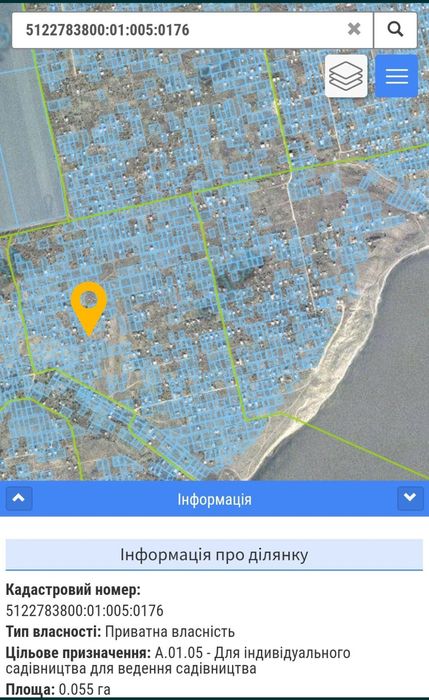Open the map layers selector
Viewport: 429px width, 700px height.
coord(346,76)
